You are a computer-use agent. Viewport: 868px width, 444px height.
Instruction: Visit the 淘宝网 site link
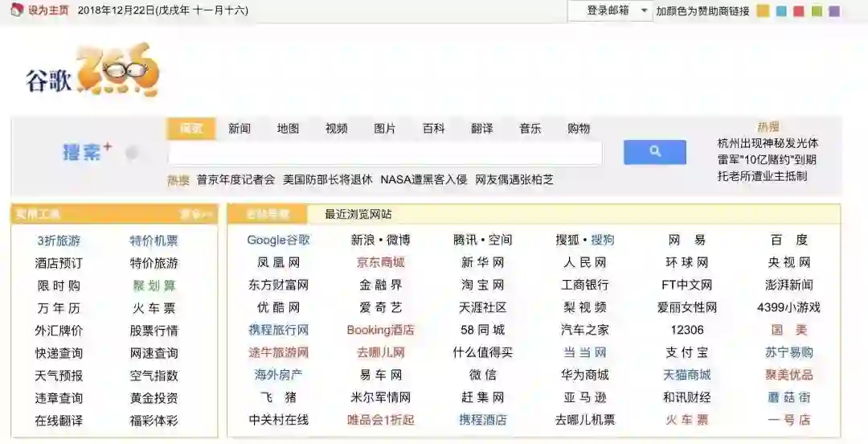coord(483,285)
